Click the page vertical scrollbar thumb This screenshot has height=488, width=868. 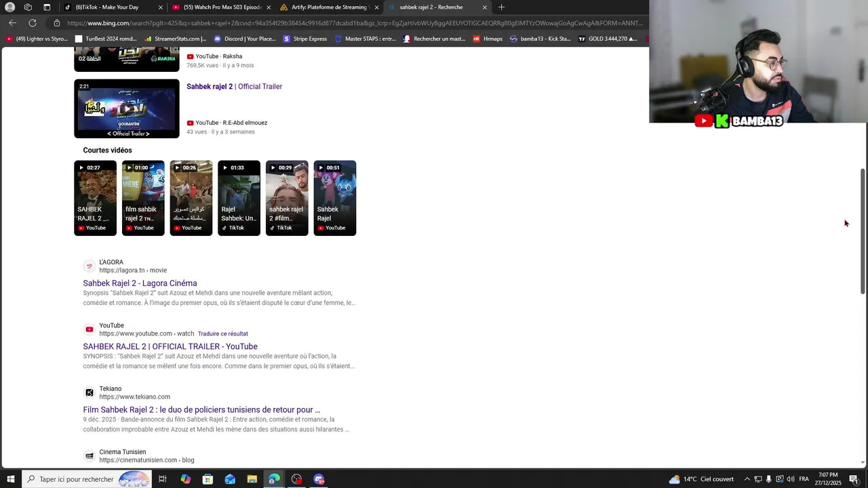(x=863, y=231)
